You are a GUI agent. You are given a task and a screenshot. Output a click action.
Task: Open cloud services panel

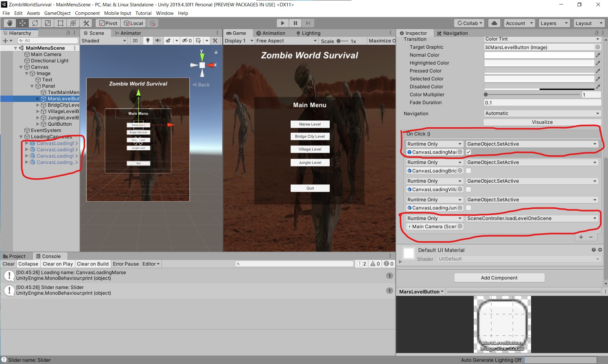494,23
